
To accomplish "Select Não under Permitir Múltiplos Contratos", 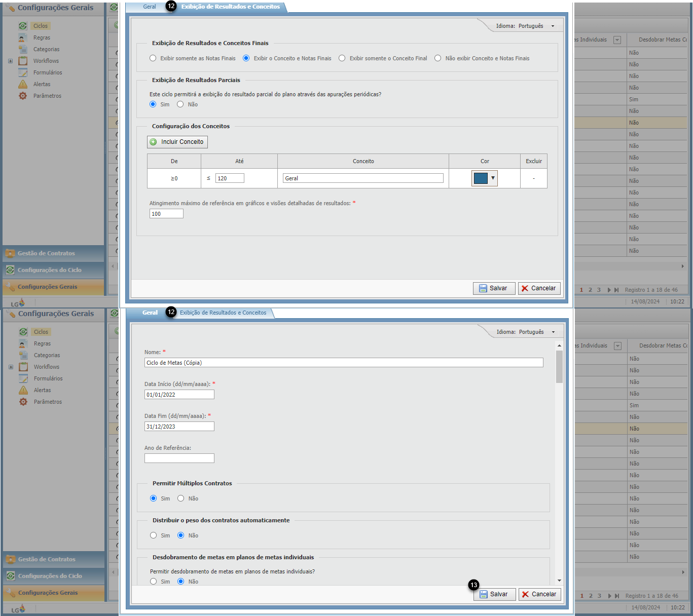I will (181, 498).
